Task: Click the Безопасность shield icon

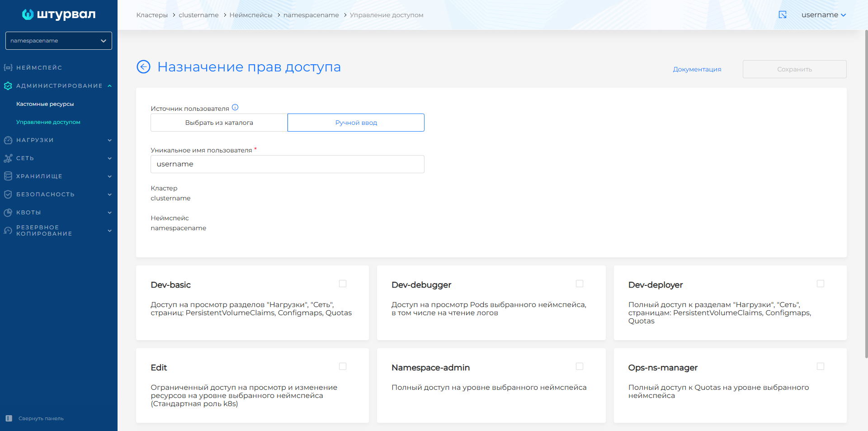Action: (x=8, y=194)
